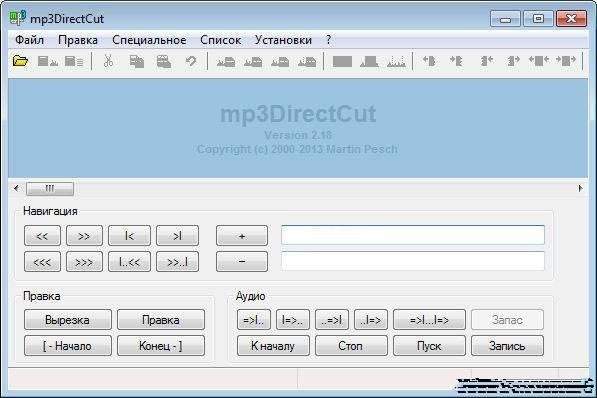Click the horizontal scrollbar thumb under the waveform
Viewport: 597px width, 398px height.
(50, 189)
